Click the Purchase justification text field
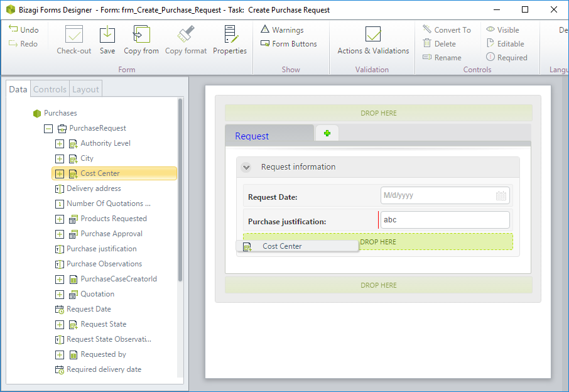 (445, 220)
